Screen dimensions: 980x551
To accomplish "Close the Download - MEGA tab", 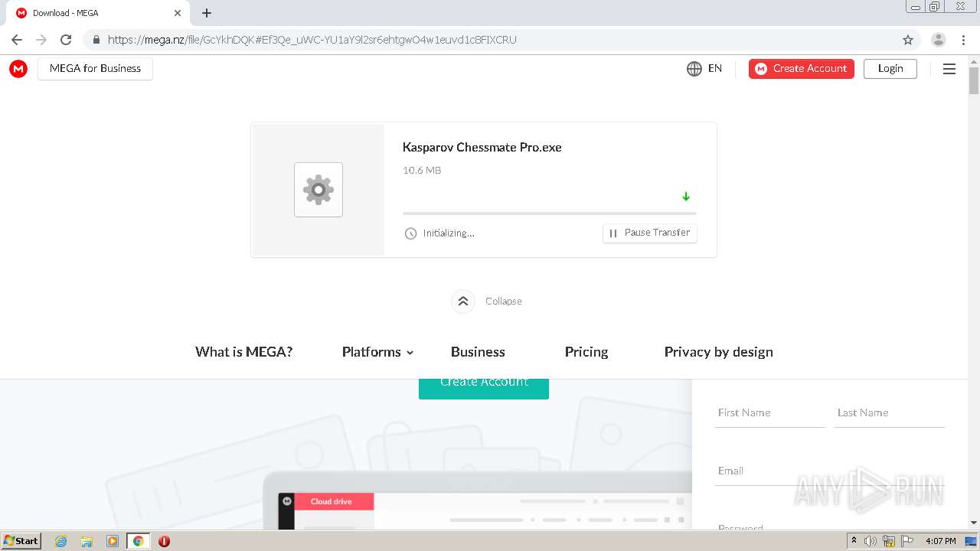I will [x=178, y=13].
